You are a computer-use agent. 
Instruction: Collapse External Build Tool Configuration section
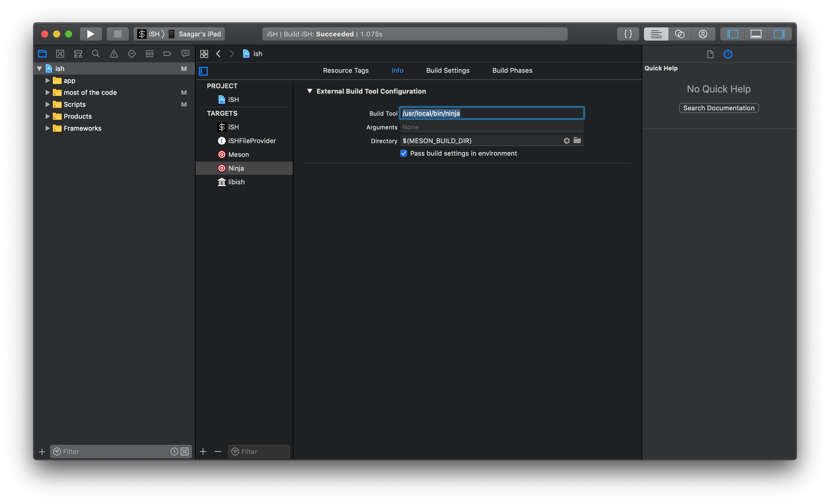[x=309, y=91]
